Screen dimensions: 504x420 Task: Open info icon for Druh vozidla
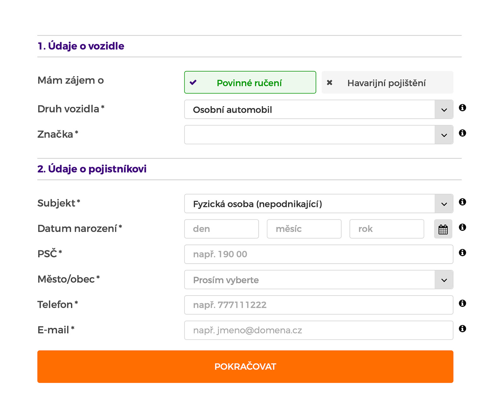pos(462,108)
